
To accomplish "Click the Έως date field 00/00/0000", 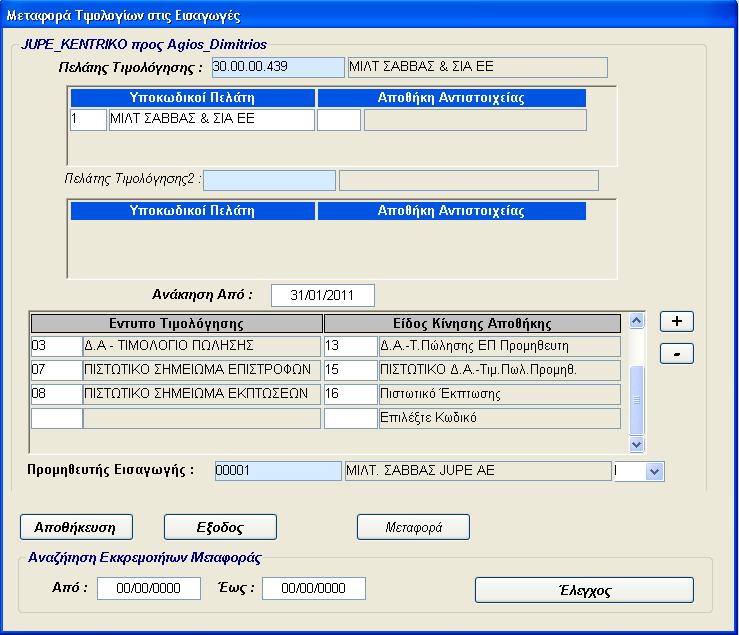I will (314, 588).
